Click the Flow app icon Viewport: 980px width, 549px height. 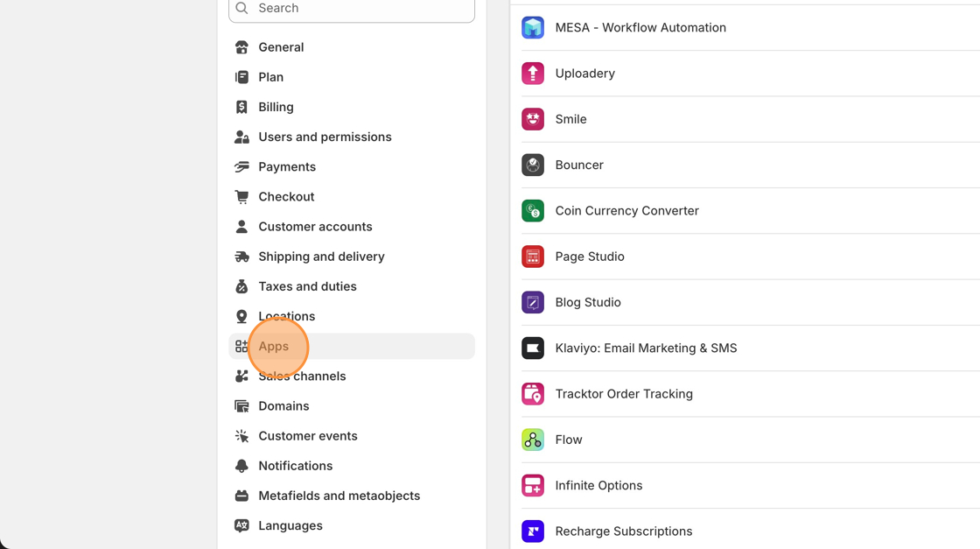(533, 440)
